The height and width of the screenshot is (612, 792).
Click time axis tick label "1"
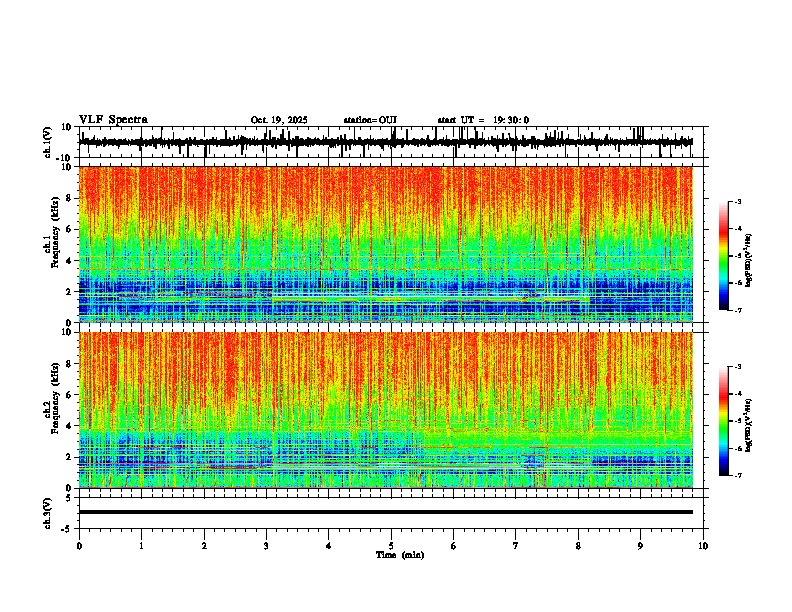[141, 546]
